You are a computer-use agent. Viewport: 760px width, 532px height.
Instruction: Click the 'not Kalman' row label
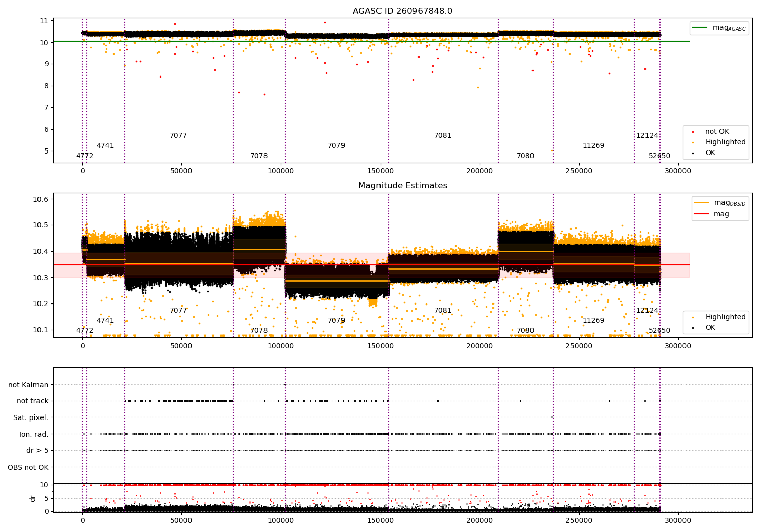pos(28,385)
